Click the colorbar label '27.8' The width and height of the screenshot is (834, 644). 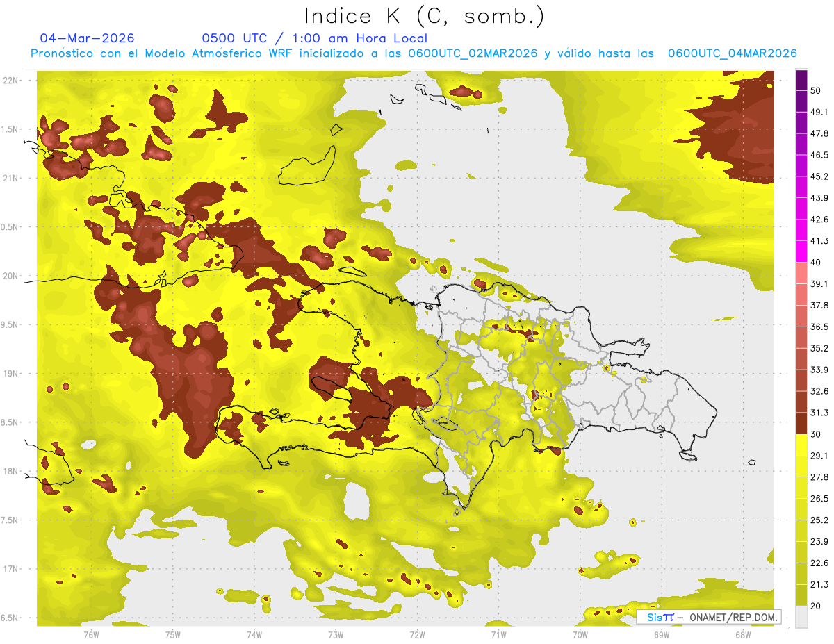point(819,477)
